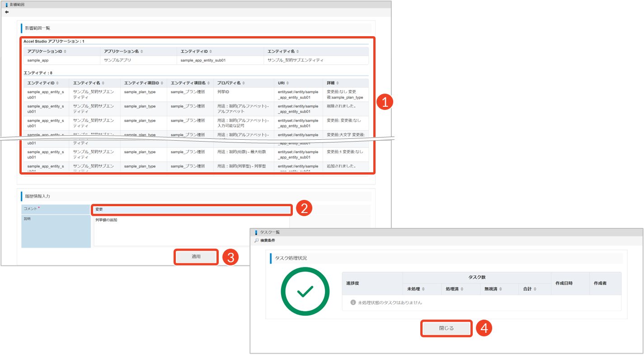This screenshot has width=644, height=355.
Task: Sort by URI column
Action: tap(287, 83)
